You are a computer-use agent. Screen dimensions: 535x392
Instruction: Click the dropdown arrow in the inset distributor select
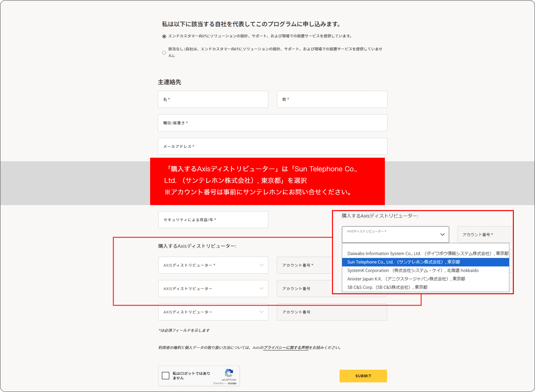pyautogui.click(x=442, y=235)
